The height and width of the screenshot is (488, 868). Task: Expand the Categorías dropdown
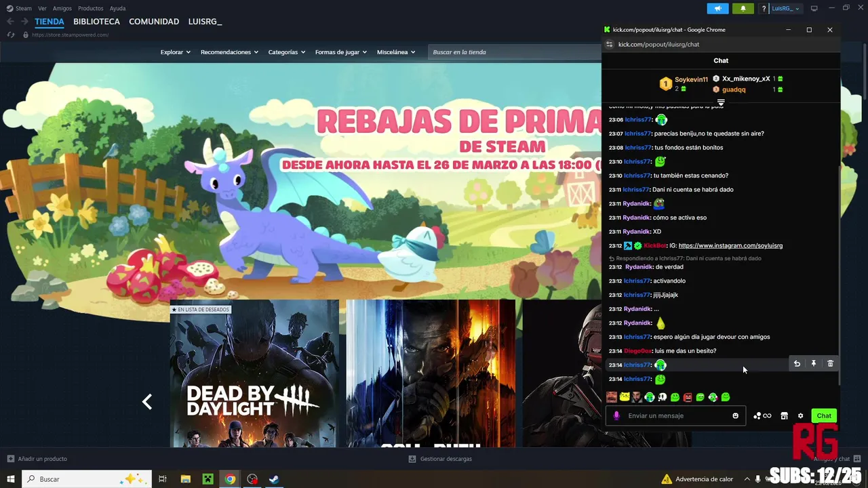click(x=287, y=52)
